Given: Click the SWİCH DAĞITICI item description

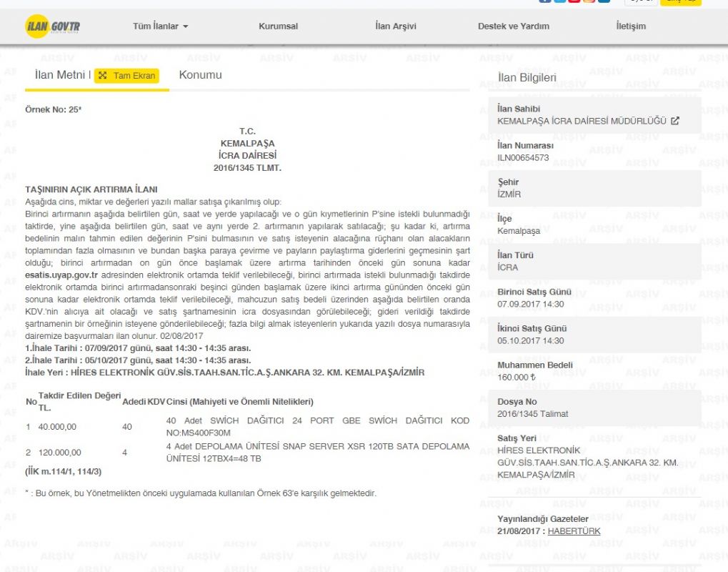Looking at the screenshot, I should (x=318, y=427).
